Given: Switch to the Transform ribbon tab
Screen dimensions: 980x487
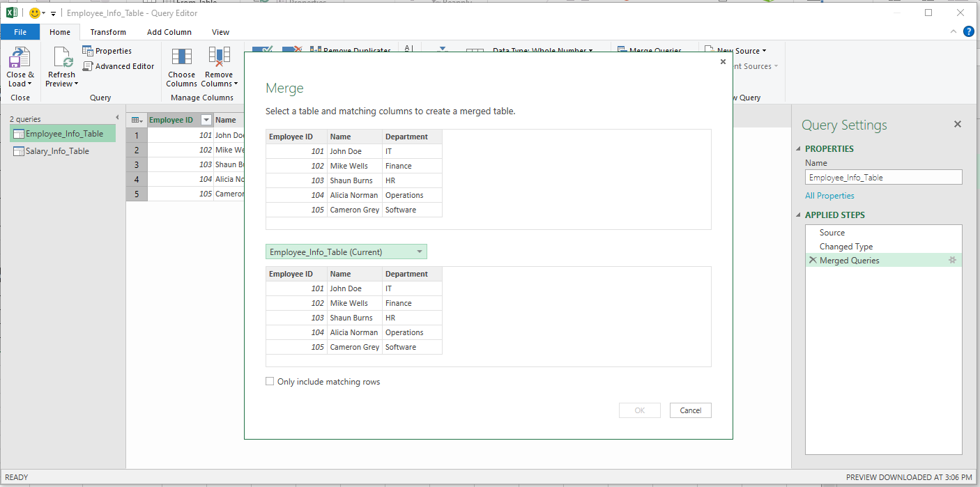Looking at the screenshot, I should [108, 32].
